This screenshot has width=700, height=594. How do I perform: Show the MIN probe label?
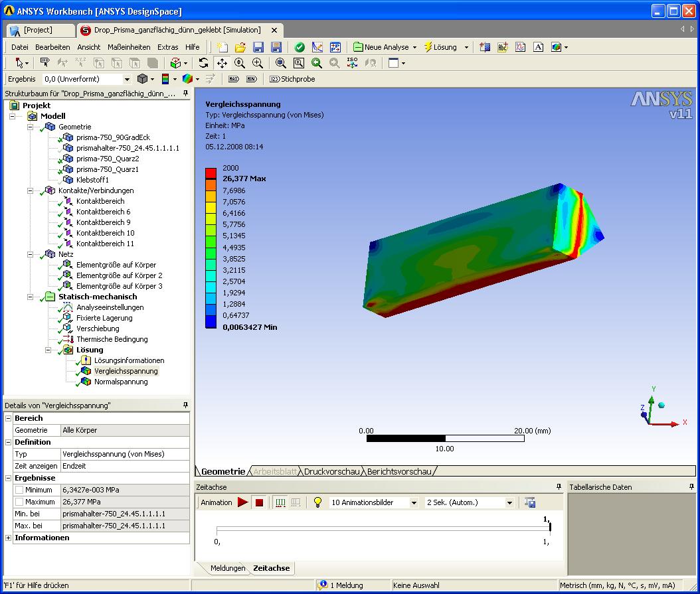coord(252,79)
